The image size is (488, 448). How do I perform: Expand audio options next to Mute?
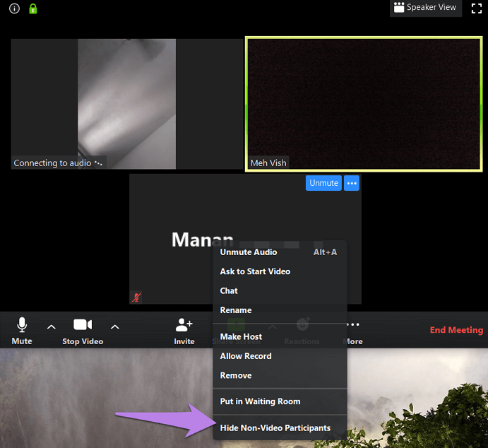tap(52, 327)
